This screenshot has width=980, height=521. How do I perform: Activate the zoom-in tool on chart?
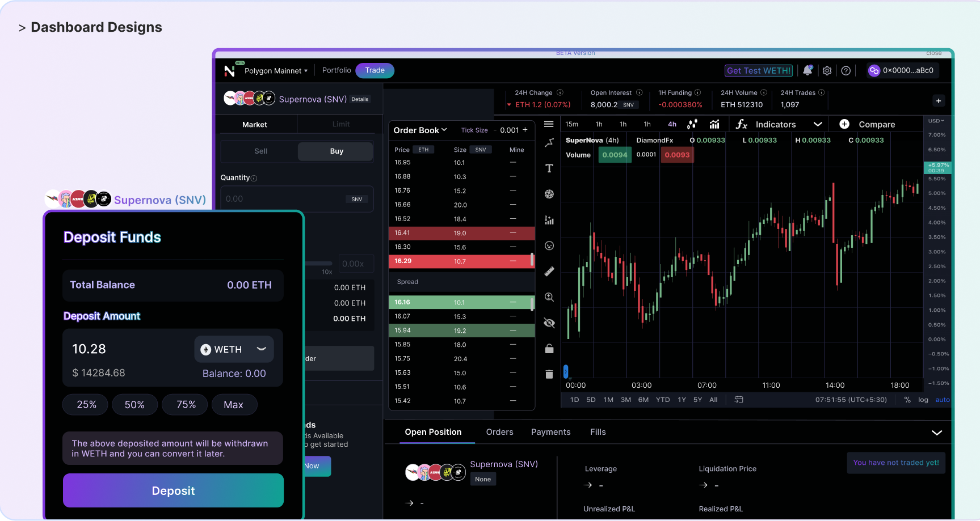549,296
